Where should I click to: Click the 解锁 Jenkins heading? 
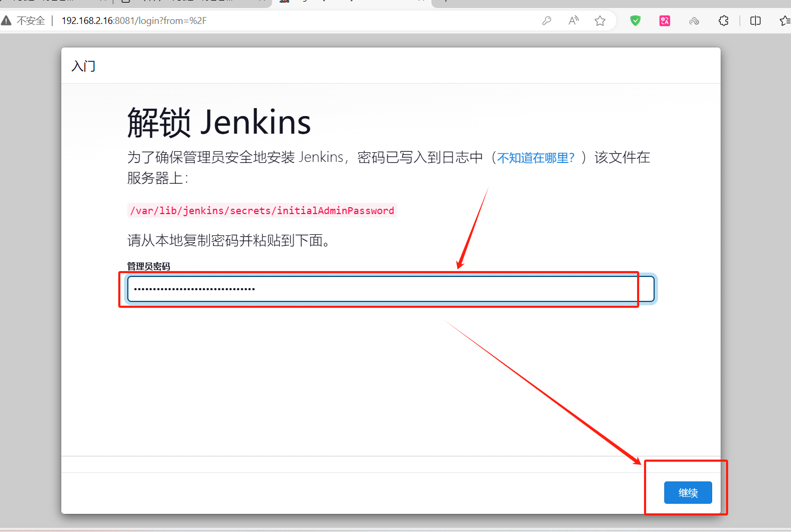[219, 122]
